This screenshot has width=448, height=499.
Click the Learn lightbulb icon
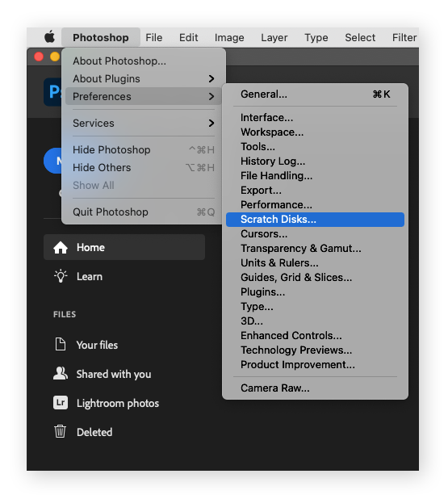61,276
